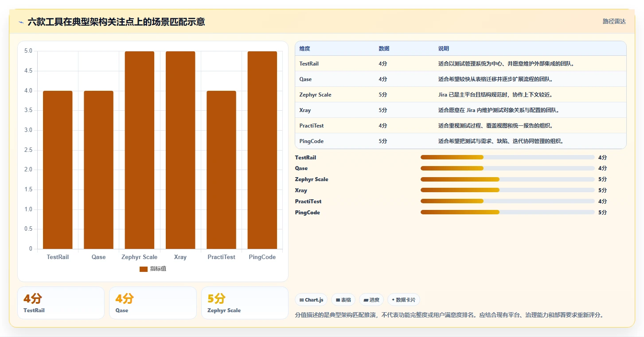This screenshot has height=337, width=644.
Task: Click the 维度 column header
Action: pos(305,48)
